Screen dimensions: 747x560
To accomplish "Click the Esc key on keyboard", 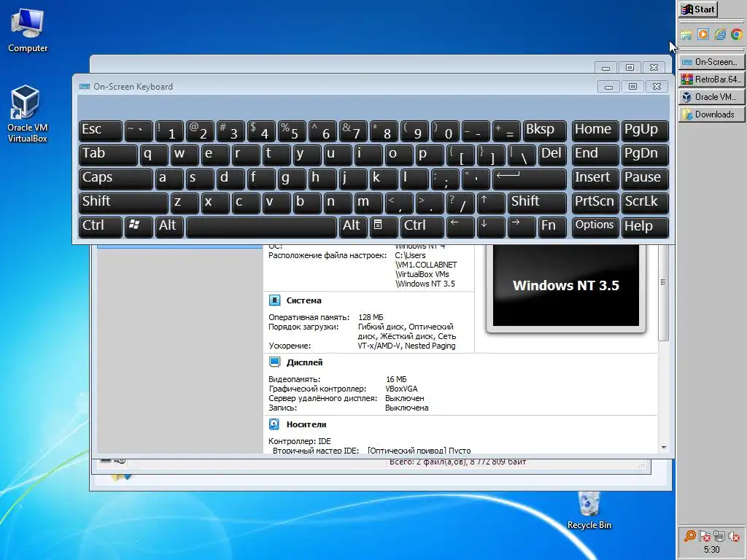I will coord(101,131).
